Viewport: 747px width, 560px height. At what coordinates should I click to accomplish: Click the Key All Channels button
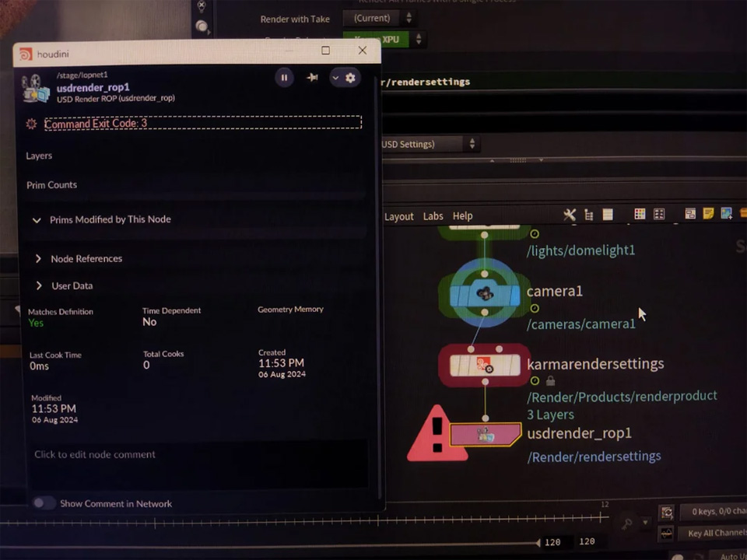click(714, 533)
